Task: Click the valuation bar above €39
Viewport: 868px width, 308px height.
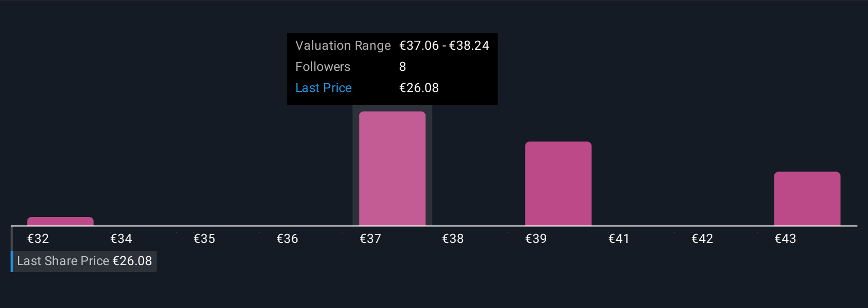Action: click(558, 183)
